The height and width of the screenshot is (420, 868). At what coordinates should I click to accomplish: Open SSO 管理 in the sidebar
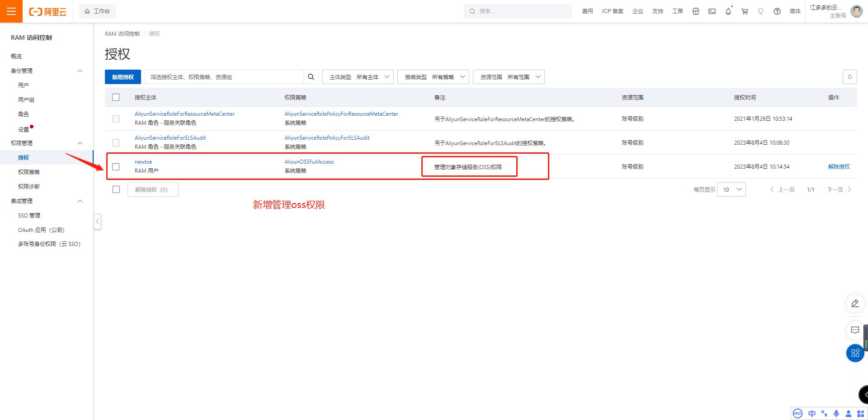click(x=29, y=216)
